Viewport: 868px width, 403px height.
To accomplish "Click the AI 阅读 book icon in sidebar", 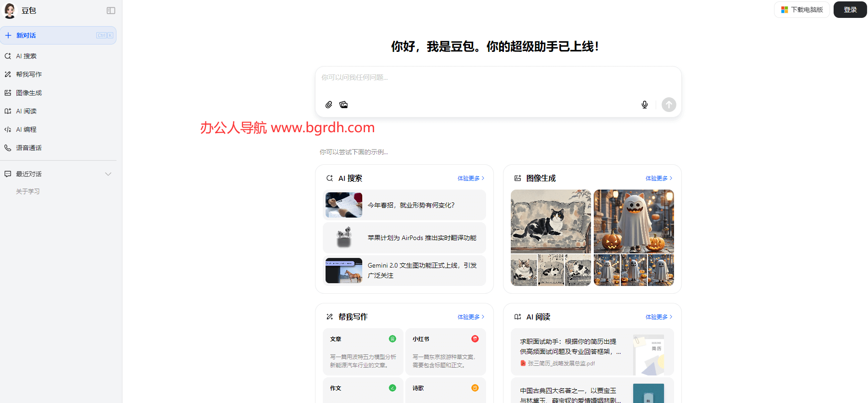I will coord(8,111).
